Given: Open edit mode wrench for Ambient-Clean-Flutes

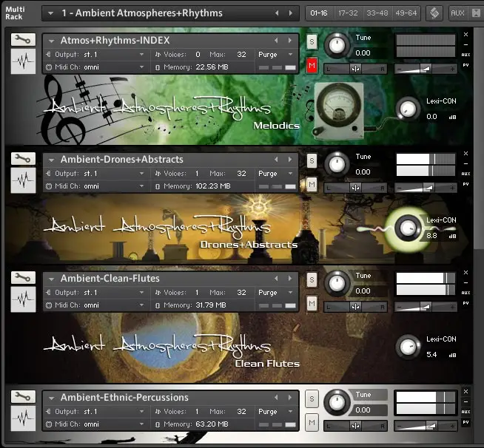Looking at the screenshot, I should click(23, 277).
